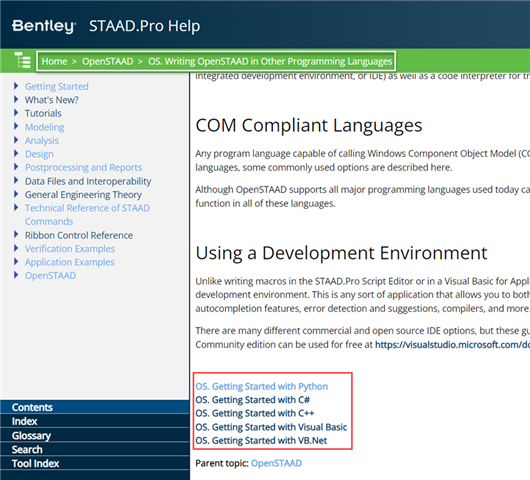Click the Using a Development Environment heading
530x480 pixels.
coord(341,254)
